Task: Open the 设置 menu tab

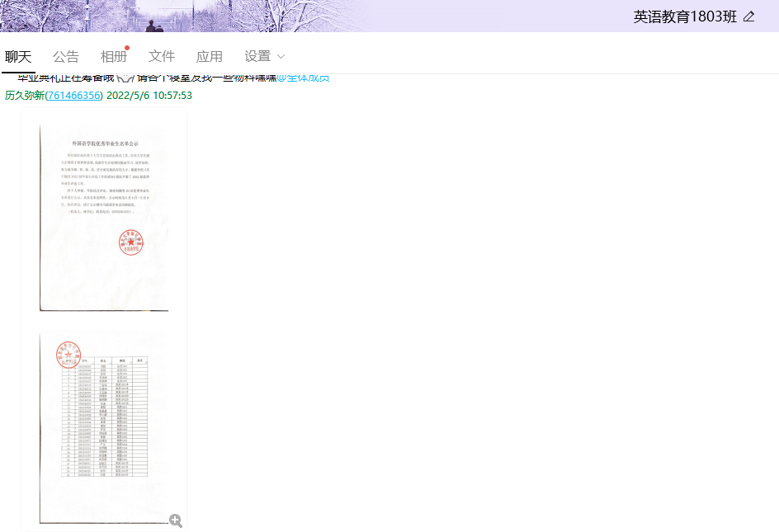Action: [257, 56]
